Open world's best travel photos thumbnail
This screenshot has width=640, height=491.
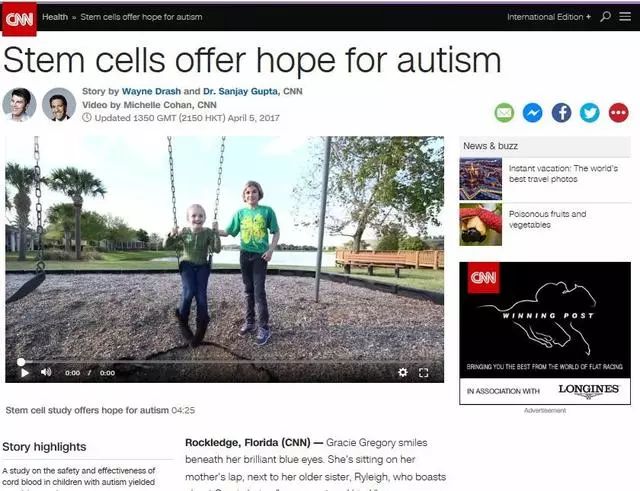(480, 179)
